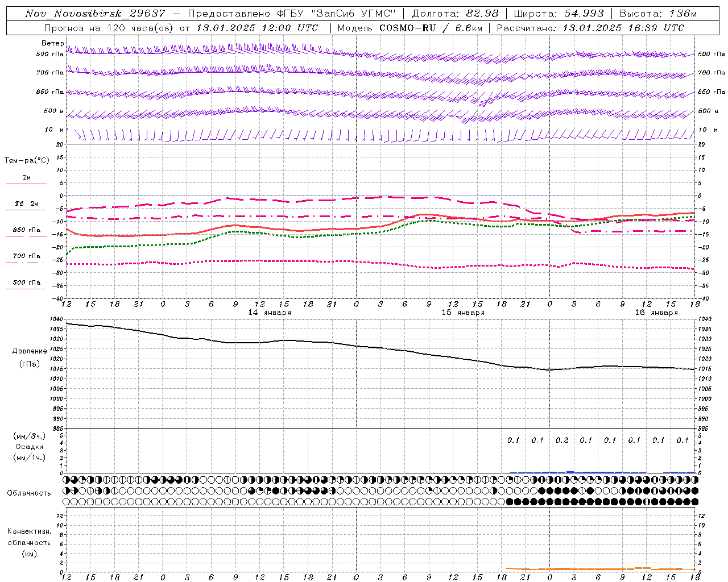
Task: Select the '(мм/1ч.)' precipitation unit label
Action: 30,458
